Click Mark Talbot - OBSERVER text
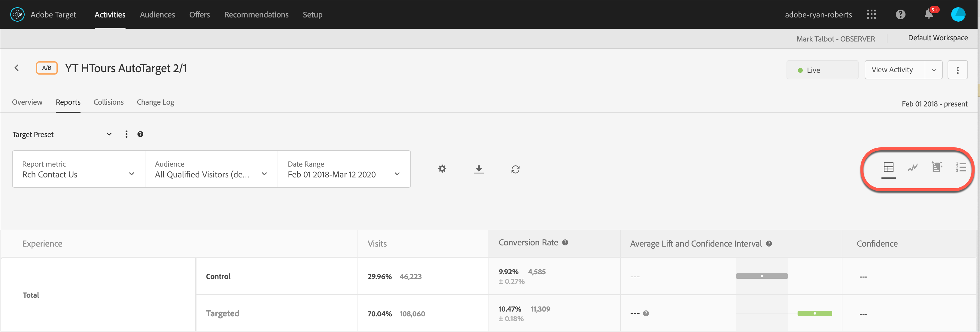980x332 pixels. coord(835,39)
